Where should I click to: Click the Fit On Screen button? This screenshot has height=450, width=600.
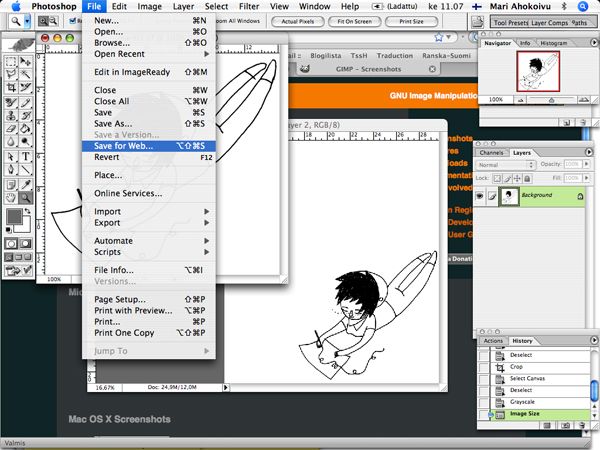pos(354,22)
